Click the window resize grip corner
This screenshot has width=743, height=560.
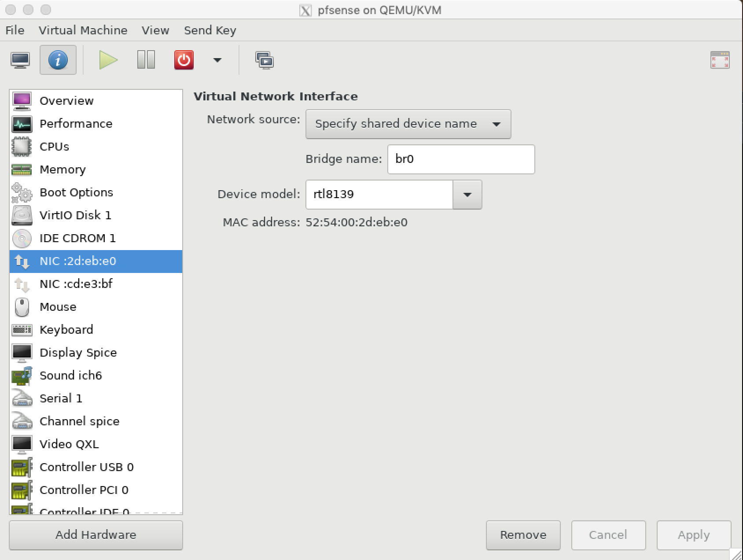[x=736, y=553]
